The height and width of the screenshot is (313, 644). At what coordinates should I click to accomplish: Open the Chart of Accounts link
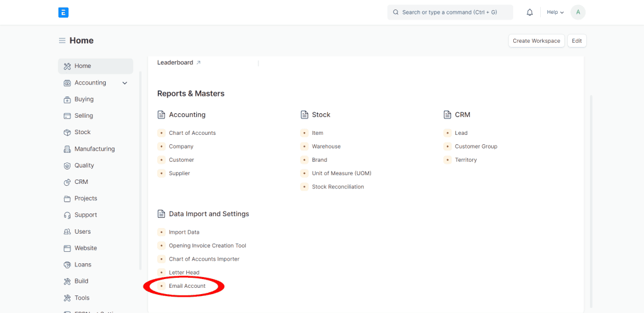point(192,133)
